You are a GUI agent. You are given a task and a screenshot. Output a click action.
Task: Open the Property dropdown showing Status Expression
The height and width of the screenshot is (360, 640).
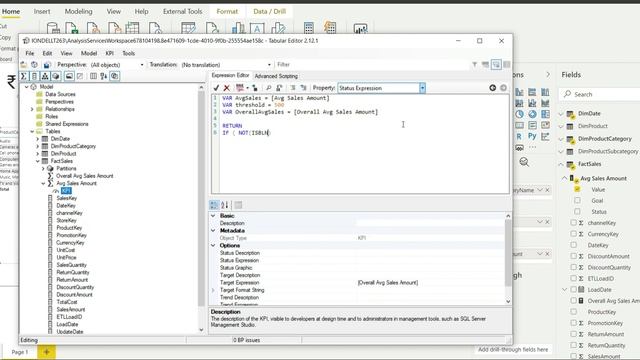(x=422, y=88)
